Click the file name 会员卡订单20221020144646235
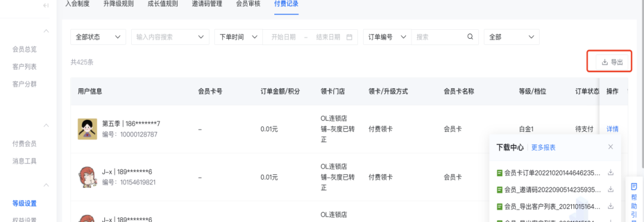 [x=552, y=172]
